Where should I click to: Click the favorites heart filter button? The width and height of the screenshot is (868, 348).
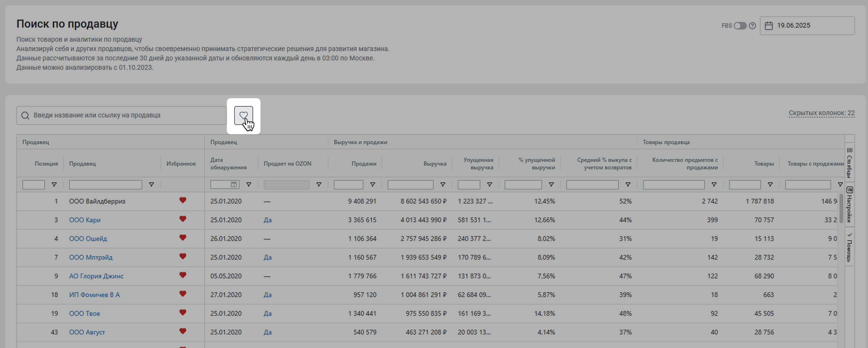point(243,116)
